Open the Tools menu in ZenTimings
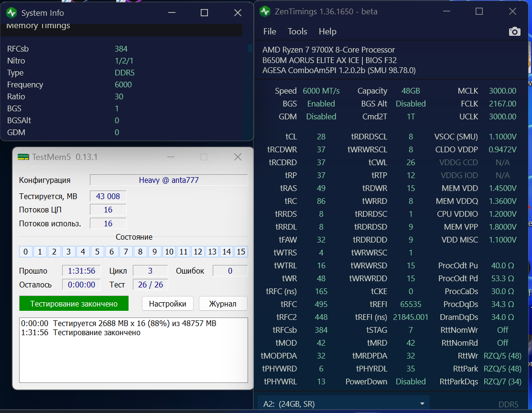This screenshot has height=413, width=532. point(297,32)
